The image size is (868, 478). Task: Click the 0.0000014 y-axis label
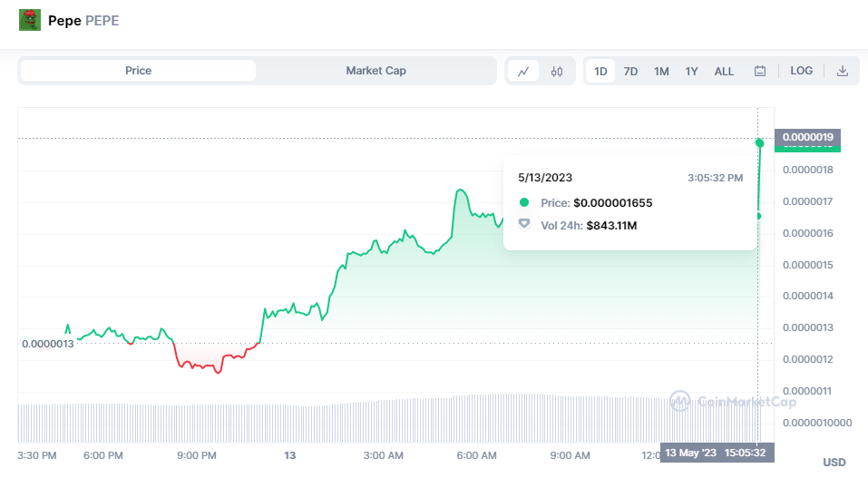[x=807, y=296]
